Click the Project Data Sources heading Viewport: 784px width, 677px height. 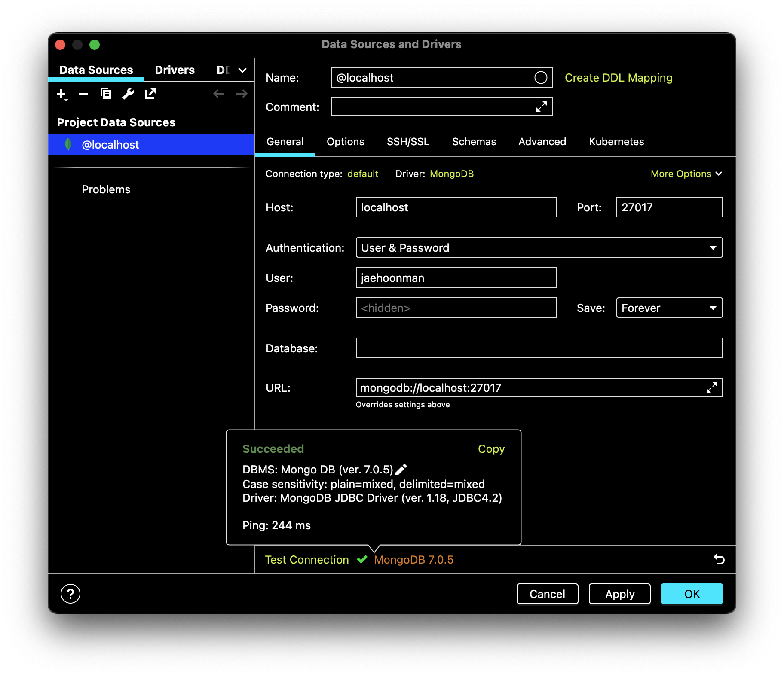click(116, 122)
